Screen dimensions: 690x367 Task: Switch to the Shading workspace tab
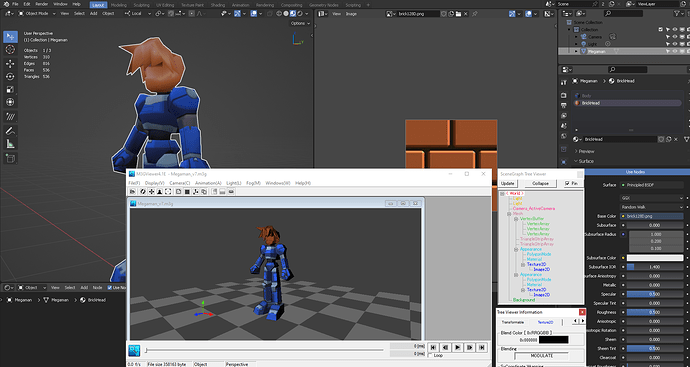[217, 5]
